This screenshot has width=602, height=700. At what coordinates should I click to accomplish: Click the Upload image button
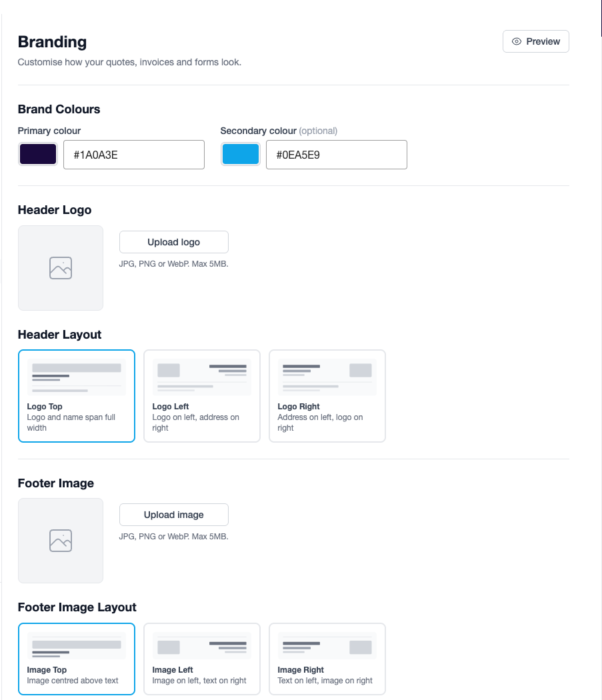(174, 515)
